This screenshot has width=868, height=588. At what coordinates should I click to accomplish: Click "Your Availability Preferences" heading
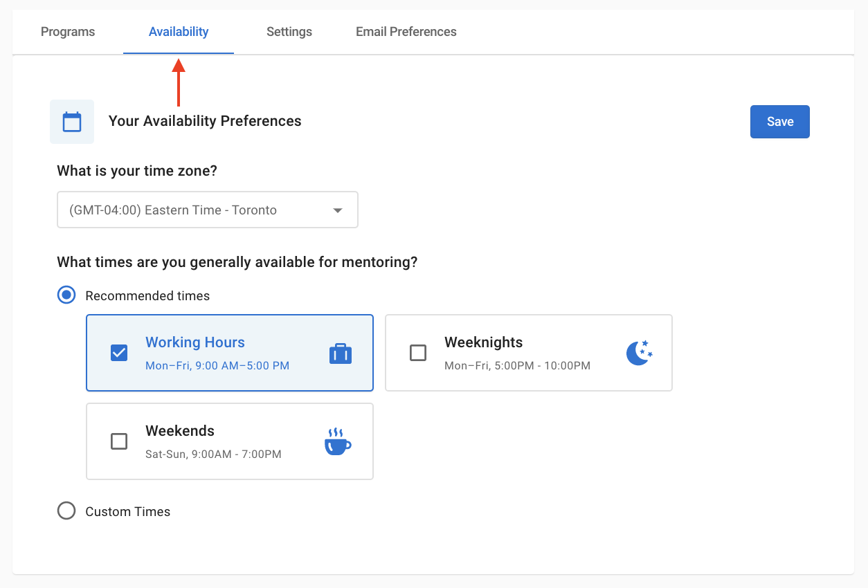point(205,121)
